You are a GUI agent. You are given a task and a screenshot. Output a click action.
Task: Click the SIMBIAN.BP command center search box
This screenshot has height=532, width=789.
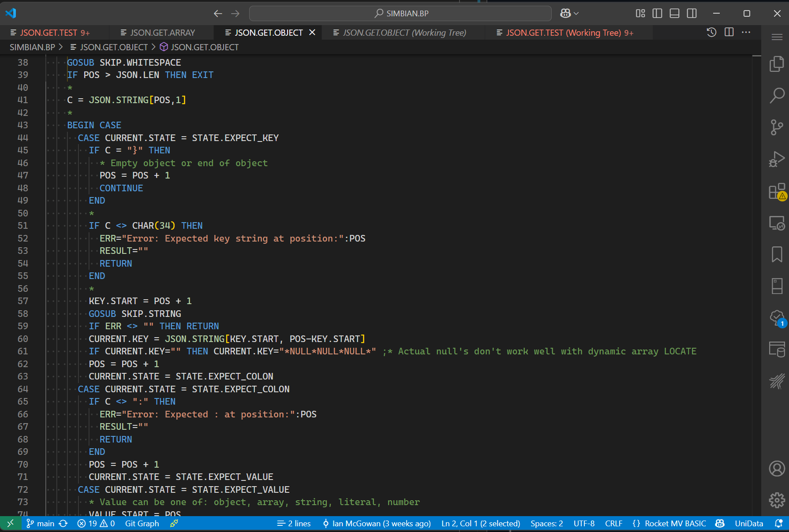coord(400,14)
